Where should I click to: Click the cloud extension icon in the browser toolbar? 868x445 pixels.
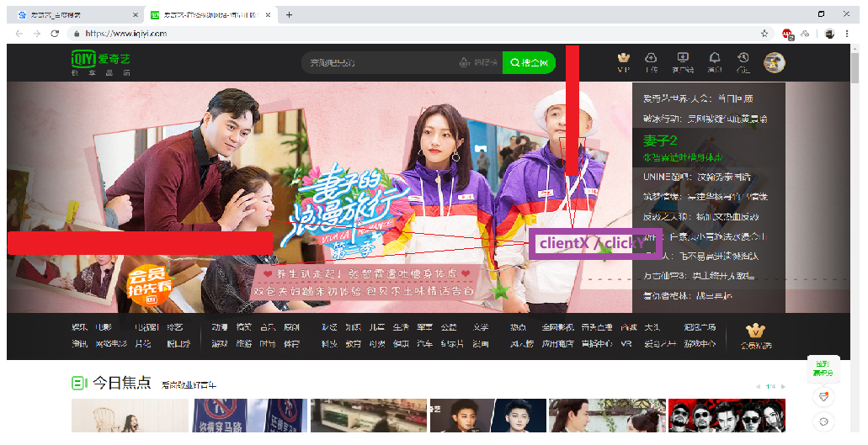click(x=806, y=33)
